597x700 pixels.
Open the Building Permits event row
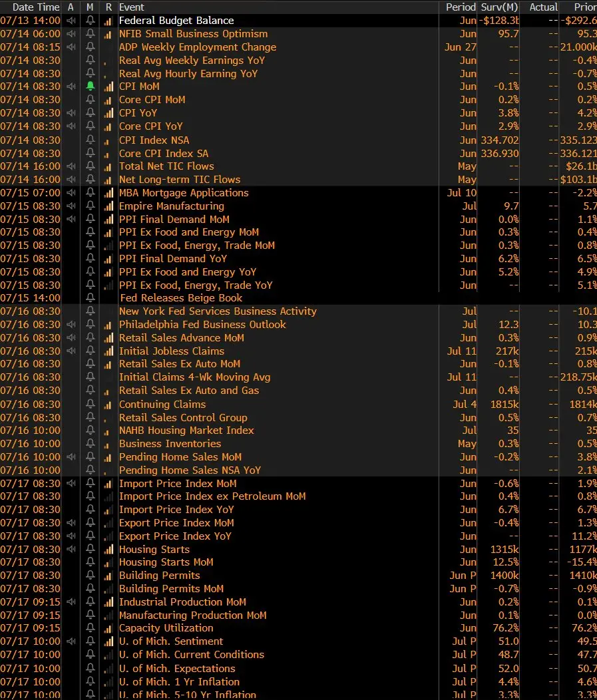[298, 576]
